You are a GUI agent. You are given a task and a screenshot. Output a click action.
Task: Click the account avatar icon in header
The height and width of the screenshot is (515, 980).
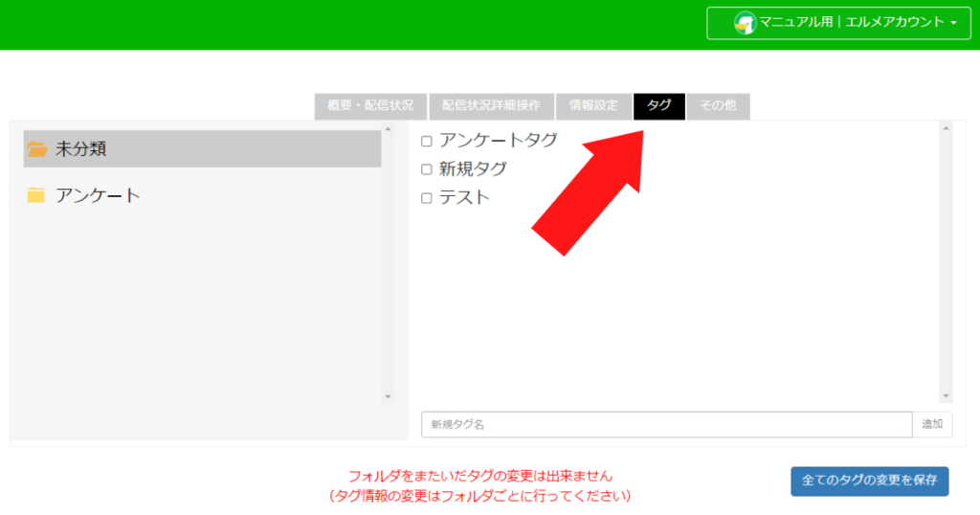[745, 23]
